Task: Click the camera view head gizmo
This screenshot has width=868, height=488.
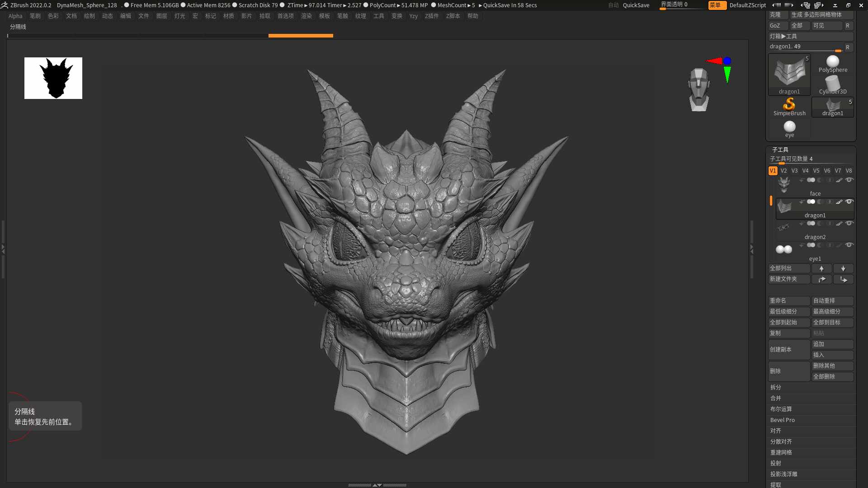Action: pos(699,89)
